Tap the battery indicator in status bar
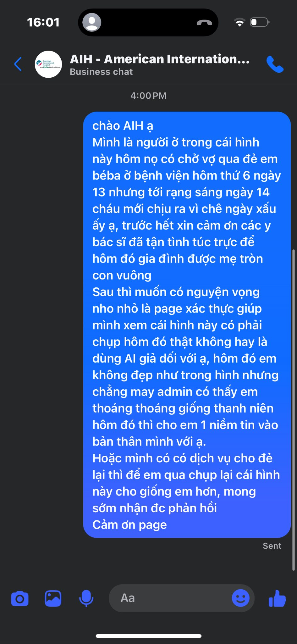This screenshot has width=297, height=644. (x=260, y=22)
